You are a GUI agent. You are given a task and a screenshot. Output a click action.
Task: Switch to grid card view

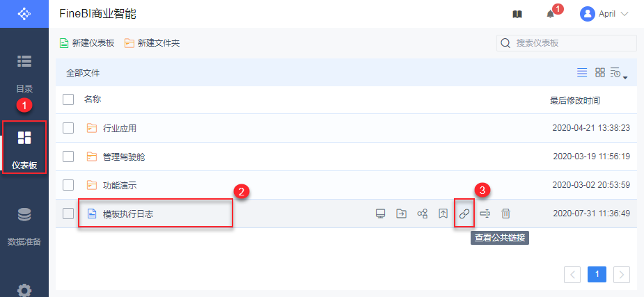599,72
